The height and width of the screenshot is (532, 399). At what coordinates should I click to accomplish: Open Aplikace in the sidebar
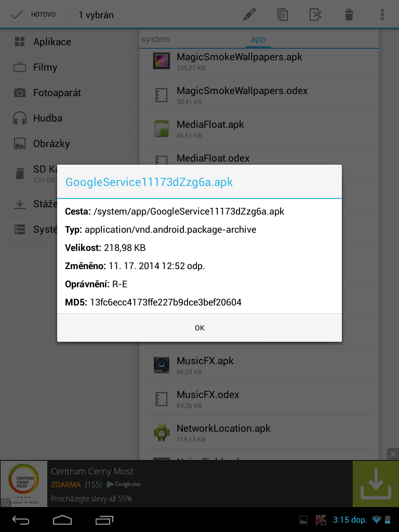pos(52,42)
